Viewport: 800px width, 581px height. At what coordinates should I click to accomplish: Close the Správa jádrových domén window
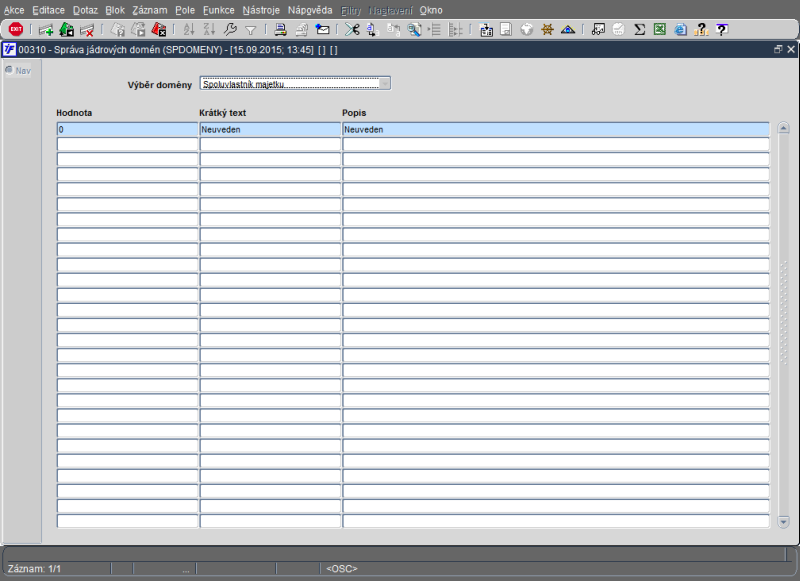(791, 49)
